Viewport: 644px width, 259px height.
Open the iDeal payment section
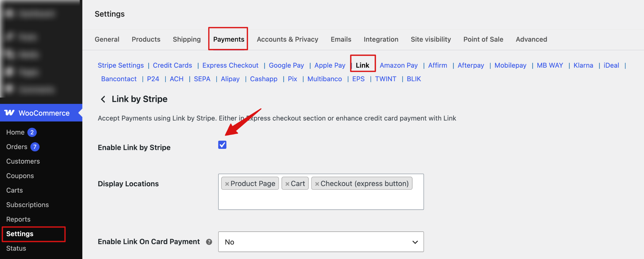[x=611, y=65]
